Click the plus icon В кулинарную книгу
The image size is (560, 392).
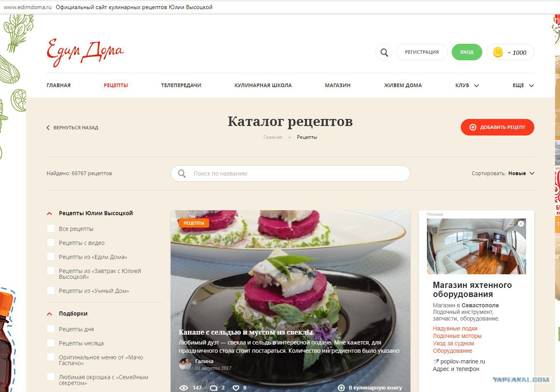click(x=341, y=387)
